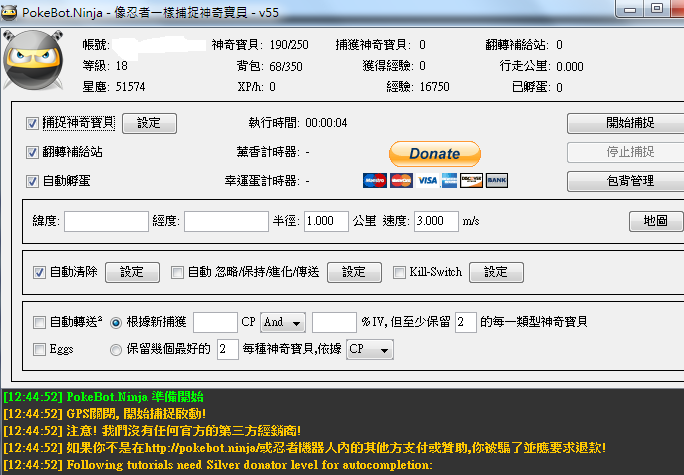Click the 執行時間 00:00:04 timer

pyautogui.click(x=326, y=123)
